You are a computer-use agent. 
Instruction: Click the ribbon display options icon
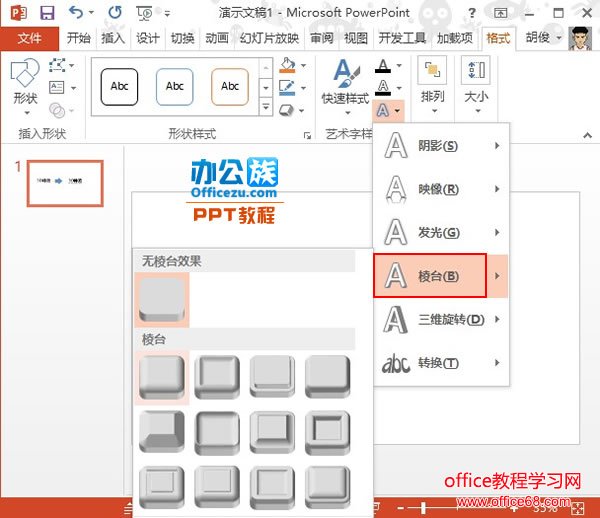(500, 13)
